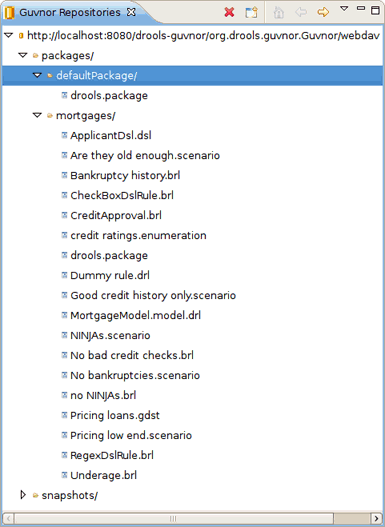The width and height of the screenshot is (385, 527).
Task: Maximize the Guvnor Repositories view
Action: (x=375, y=10)
